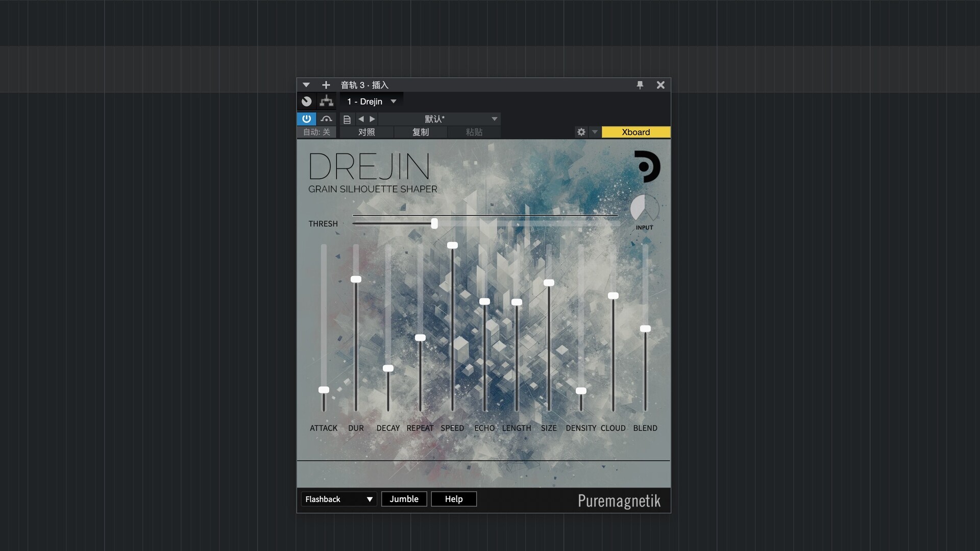
Task: Click the 复制 copy button
Action: coord(421,132)
